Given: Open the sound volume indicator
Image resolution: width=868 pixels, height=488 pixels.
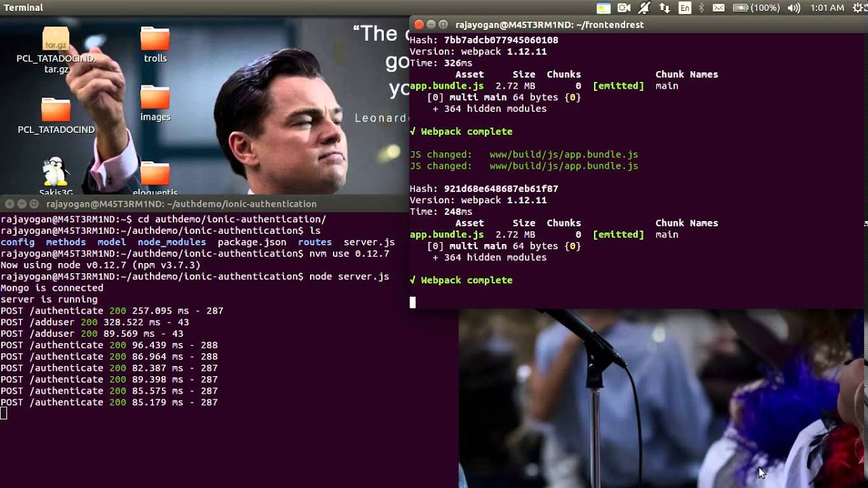Looking at the screenshot, I should point(794,8).
